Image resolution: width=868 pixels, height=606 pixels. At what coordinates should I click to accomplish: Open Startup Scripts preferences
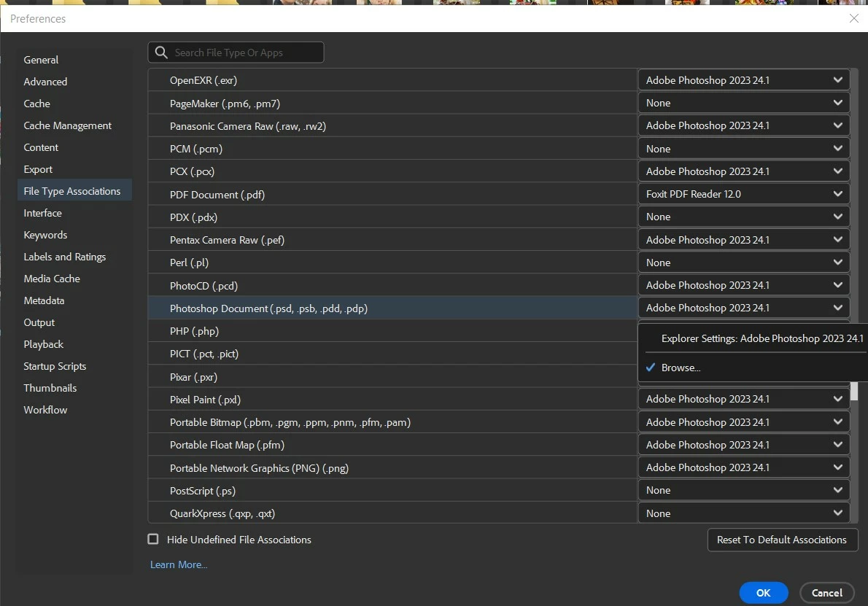point(55,366)
